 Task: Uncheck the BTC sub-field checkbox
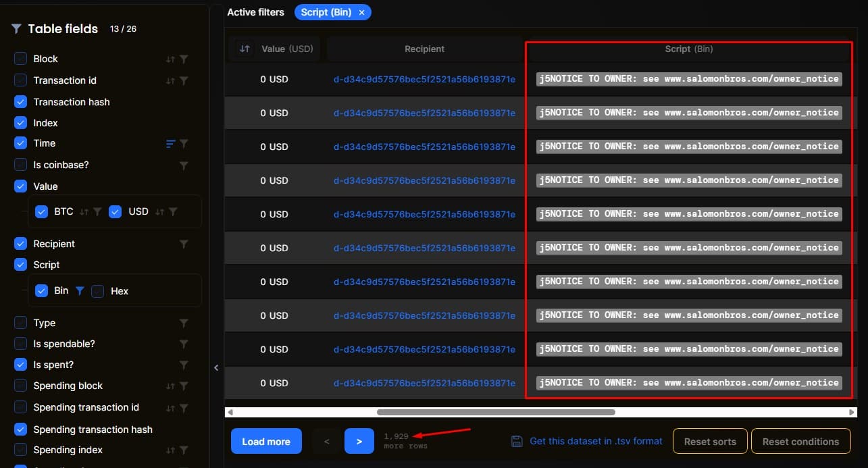pos(42,211)
